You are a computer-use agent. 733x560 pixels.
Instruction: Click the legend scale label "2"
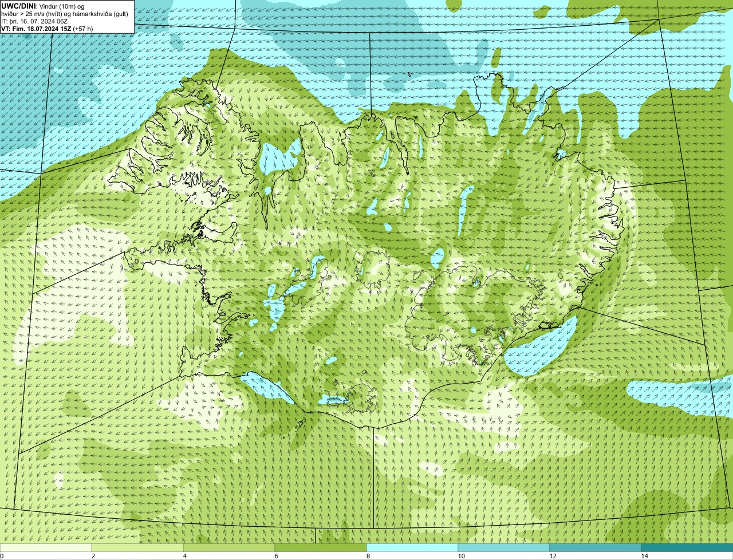(x=93, y=556)
